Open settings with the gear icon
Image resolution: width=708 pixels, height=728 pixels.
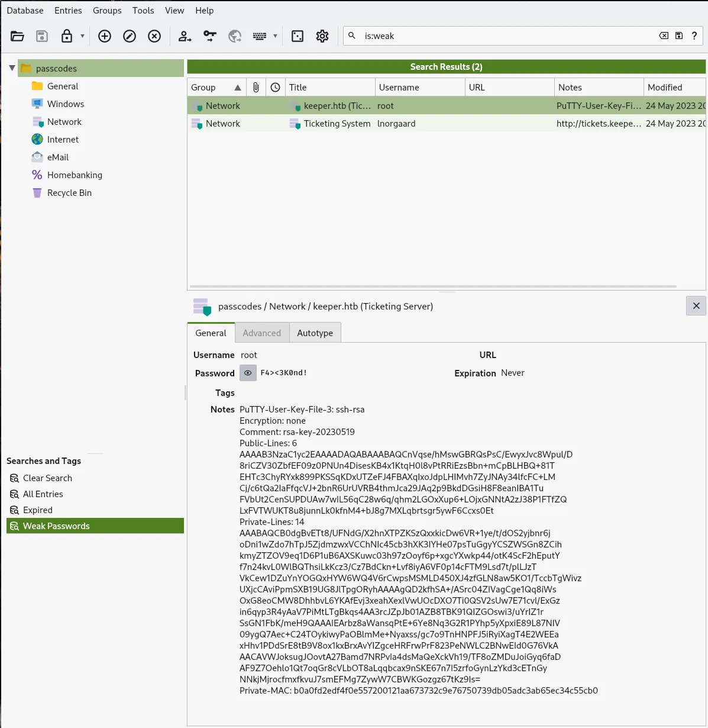322,36
